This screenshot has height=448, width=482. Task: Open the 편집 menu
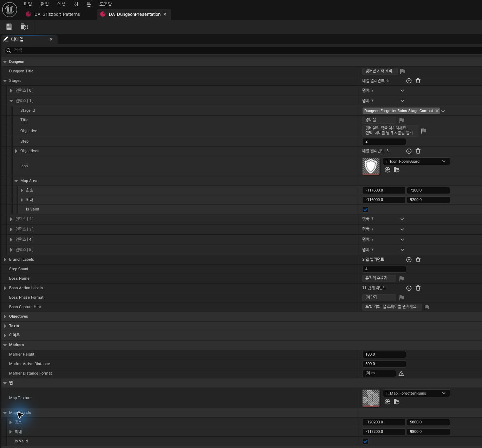point(45,4)
